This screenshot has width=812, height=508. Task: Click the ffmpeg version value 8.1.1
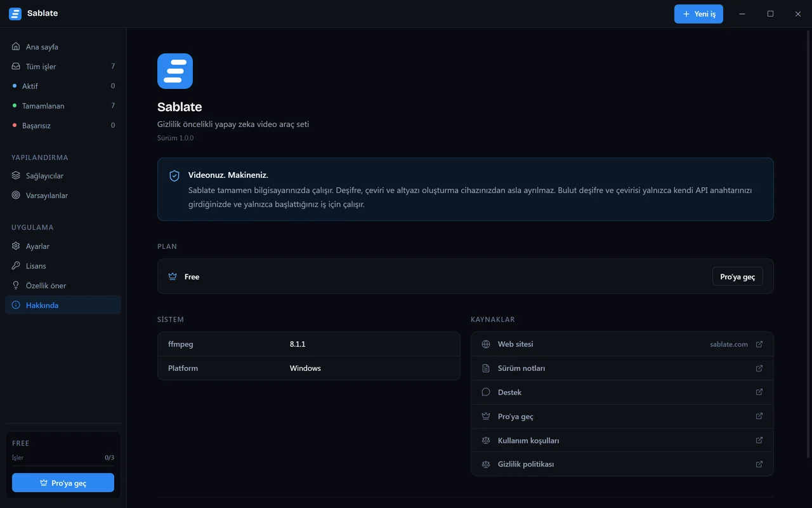pos(298,344)
